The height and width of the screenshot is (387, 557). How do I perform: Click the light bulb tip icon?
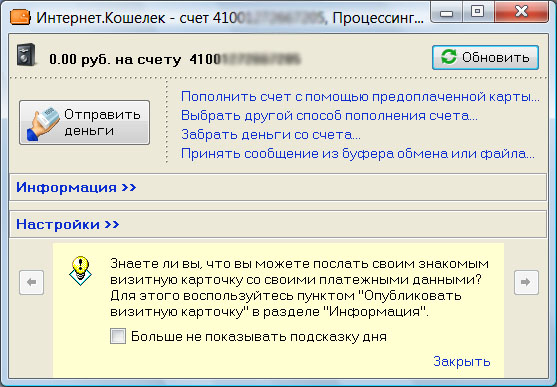pos(81,271)
